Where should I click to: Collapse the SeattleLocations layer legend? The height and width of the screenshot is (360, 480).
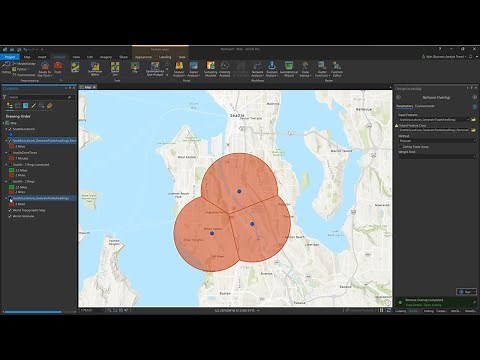coord(6,129)
